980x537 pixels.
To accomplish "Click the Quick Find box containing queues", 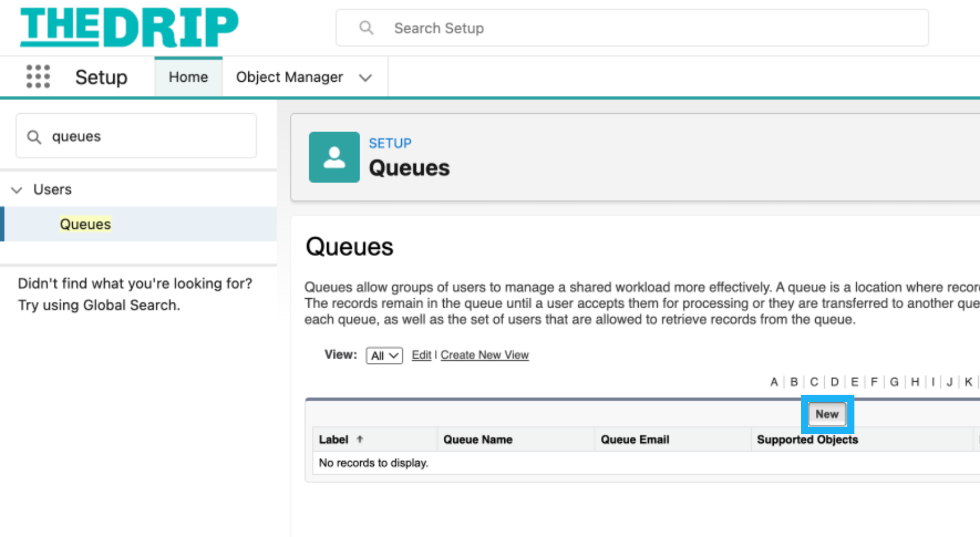I will tap(136, 136).
